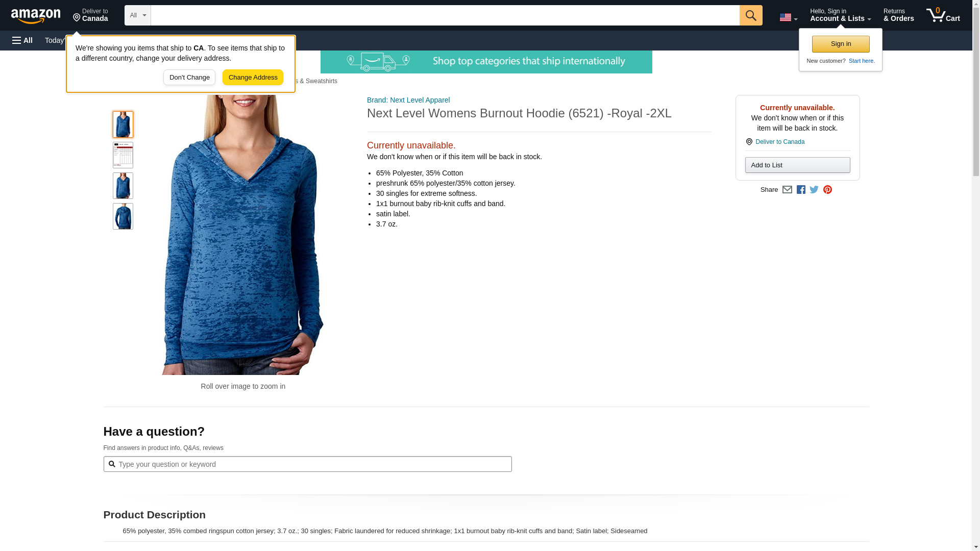This screenshot has height=551, width=980.
Task: Click the yellow Sign in button
Action: [x=841, y=44]
